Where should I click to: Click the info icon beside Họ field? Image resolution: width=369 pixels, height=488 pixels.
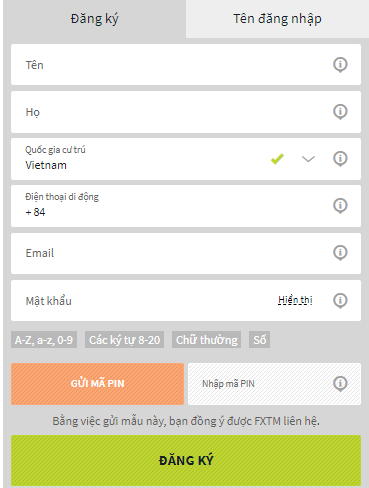[x=340, y=111]
